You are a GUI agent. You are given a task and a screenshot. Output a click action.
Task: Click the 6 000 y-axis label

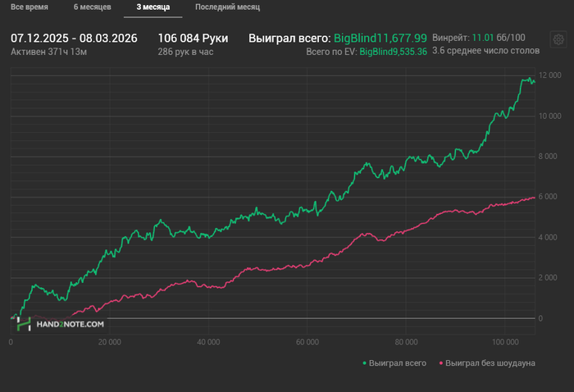[548, 197]
